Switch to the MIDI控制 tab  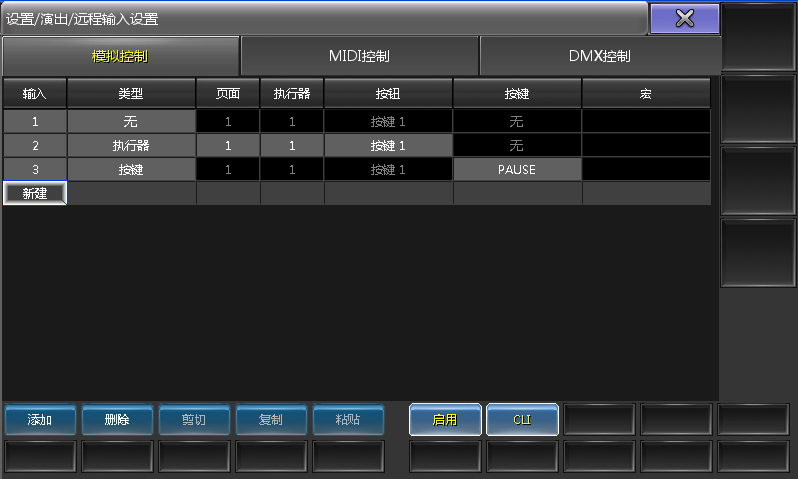[x=359, y=56]
